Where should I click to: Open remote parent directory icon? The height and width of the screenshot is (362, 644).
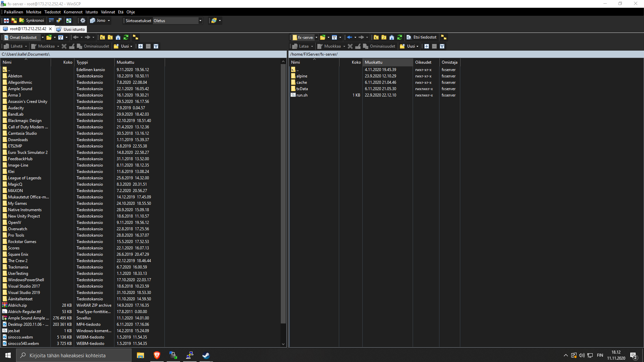click(x=376, y=37)
